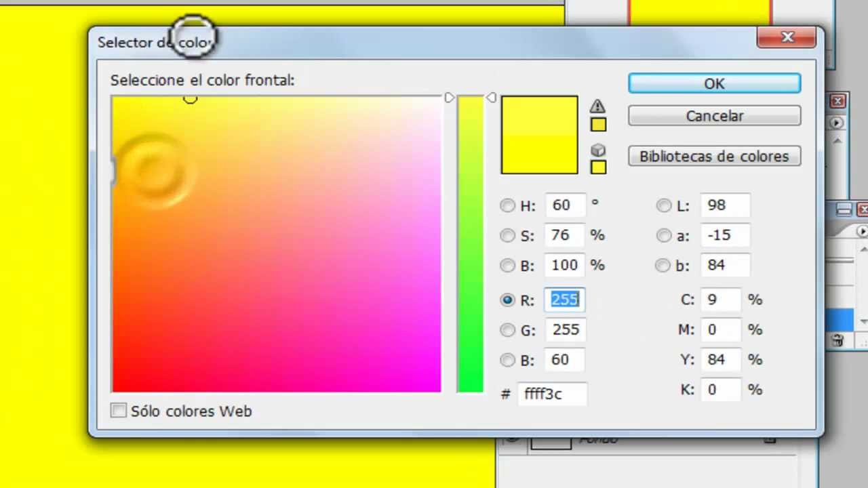Click the a field showing -15

(x=726, y=235)
